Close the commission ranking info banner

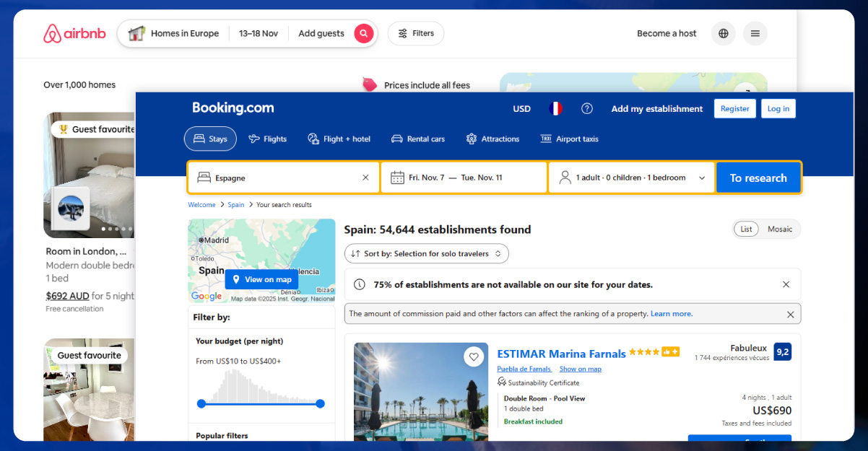790,315
